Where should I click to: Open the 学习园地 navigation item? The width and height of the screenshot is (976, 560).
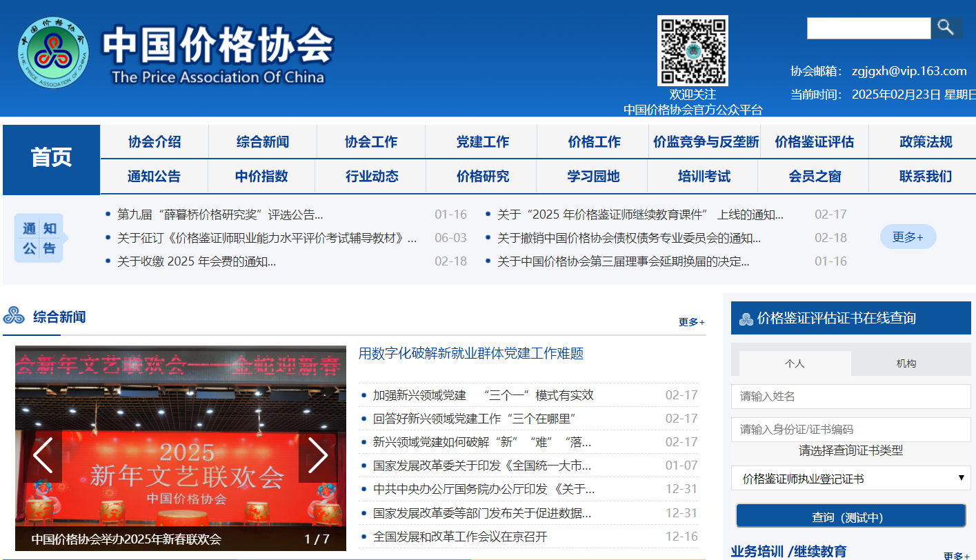click(x=593, y=177)
